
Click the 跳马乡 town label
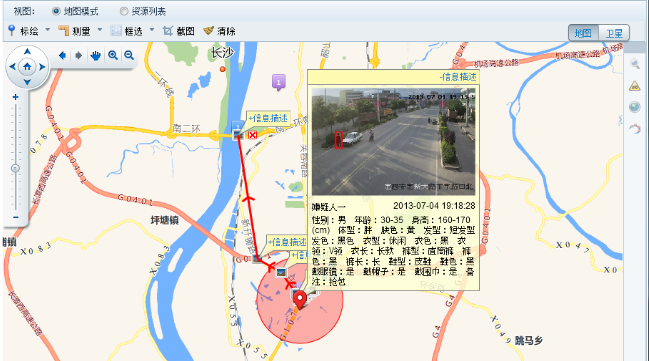(x=529, y=341)
